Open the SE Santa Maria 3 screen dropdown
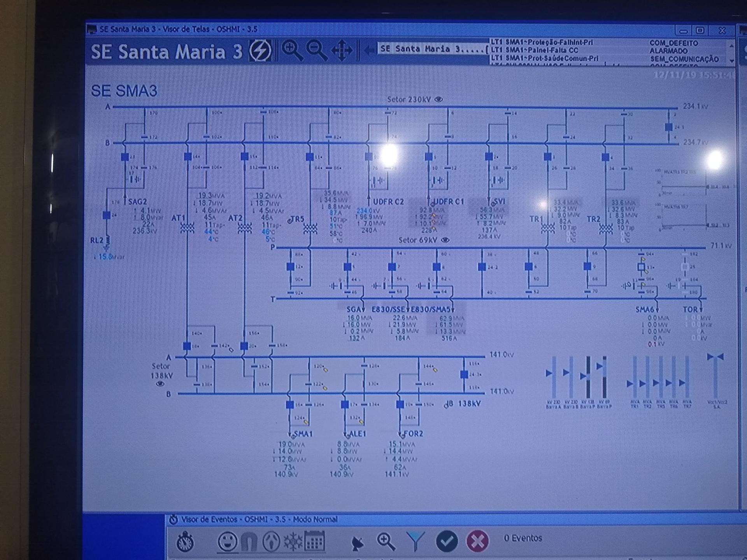This screenshot has width=747, height=560. coord(433,49)
